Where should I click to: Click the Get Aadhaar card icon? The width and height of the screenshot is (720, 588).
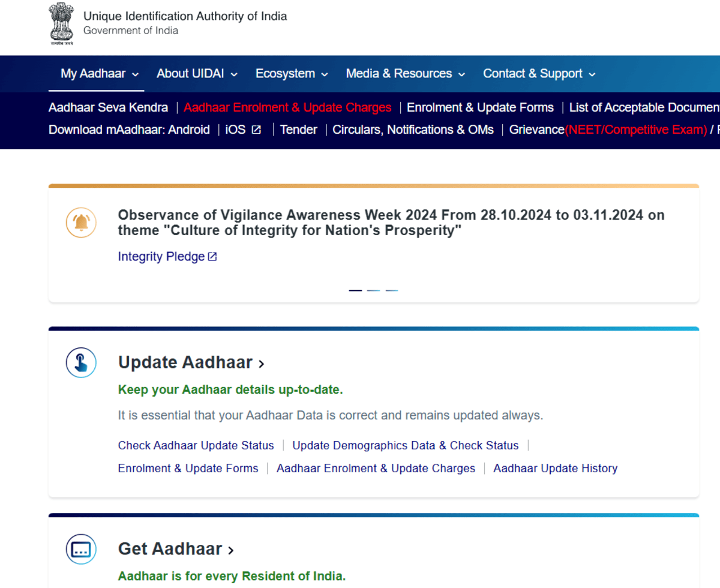click(81, 549)
